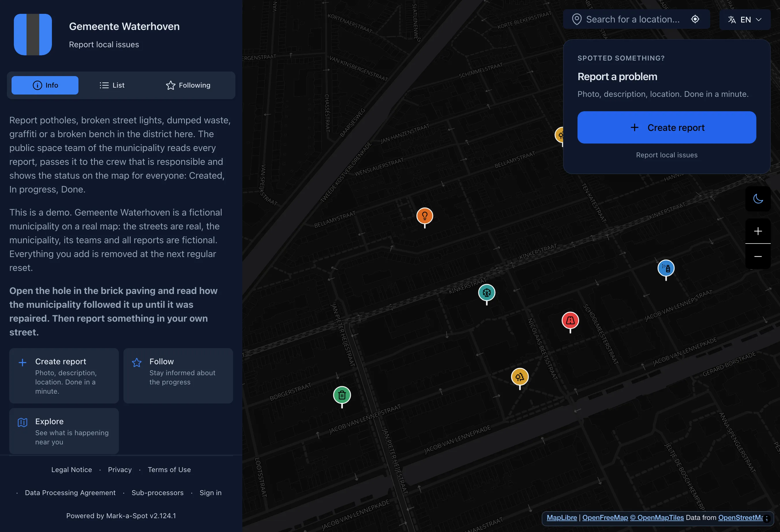Zoom in with the plus map control

point(758,231)
